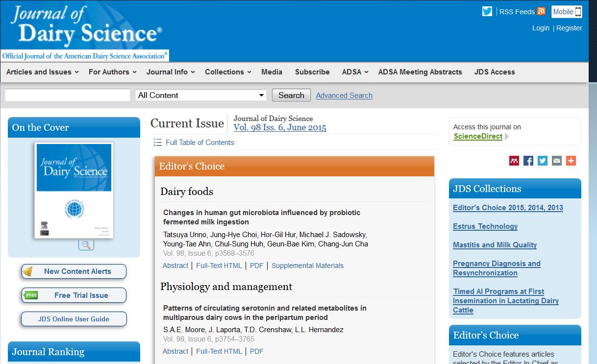Click the New Content Alerts button
Viewport: 597px width, 364px height.
[x=74, y=271]
